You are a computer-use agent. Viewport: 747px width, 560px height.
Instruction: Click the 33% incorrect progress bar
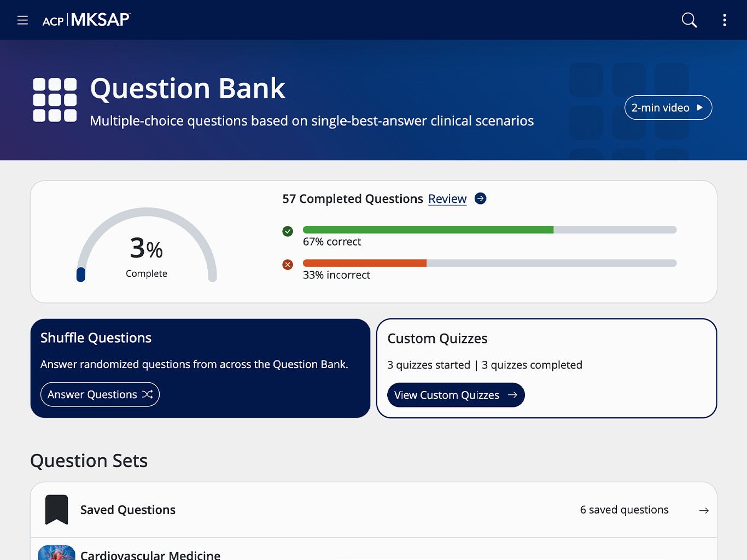pyautogui.click(x=489, y=263)
